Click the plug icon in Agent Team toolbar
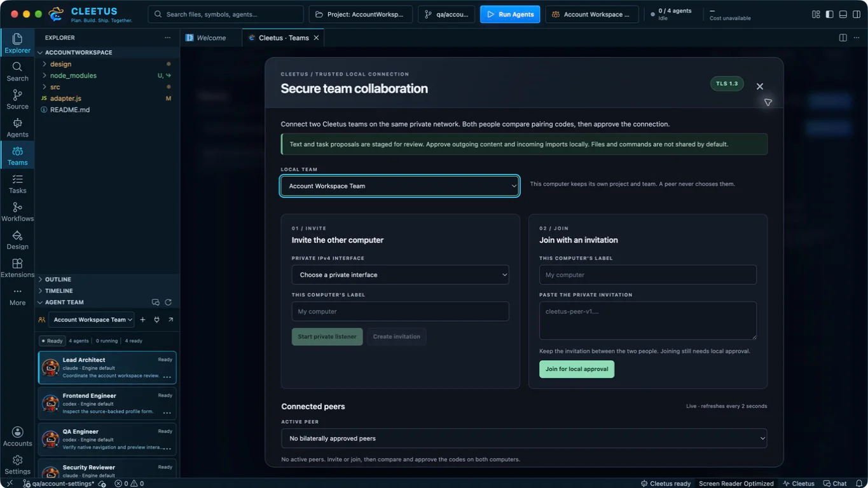Viewport: 868px width, 488px height. click(156, 320)
